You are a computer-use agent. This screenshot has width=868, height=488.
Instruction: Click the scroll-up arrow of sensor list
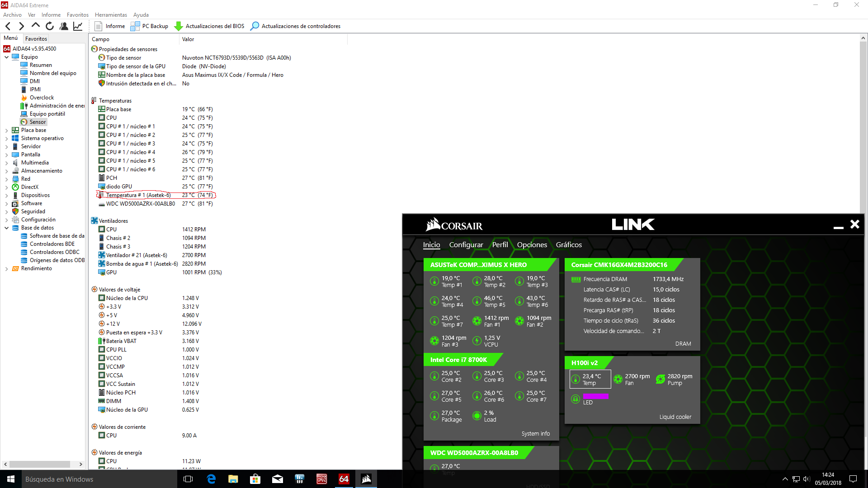coord(863,38)
